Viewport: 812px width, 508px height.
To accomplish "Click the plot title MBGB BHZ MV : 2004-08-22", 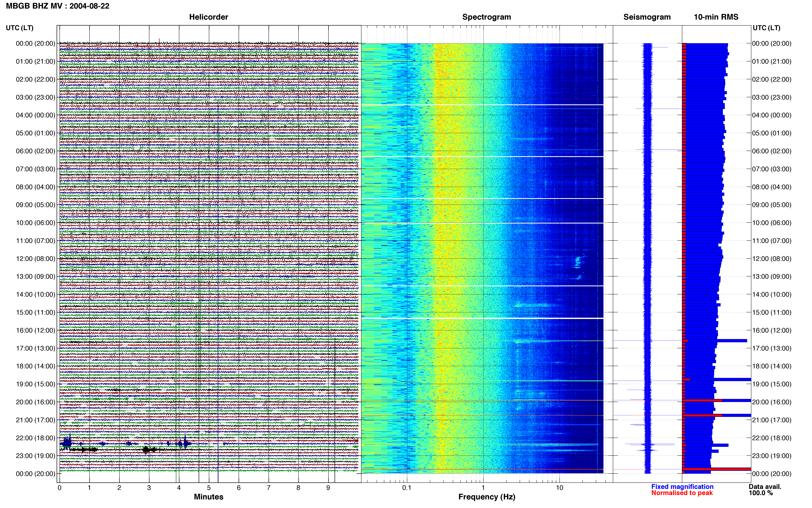I will click(57, 6).
